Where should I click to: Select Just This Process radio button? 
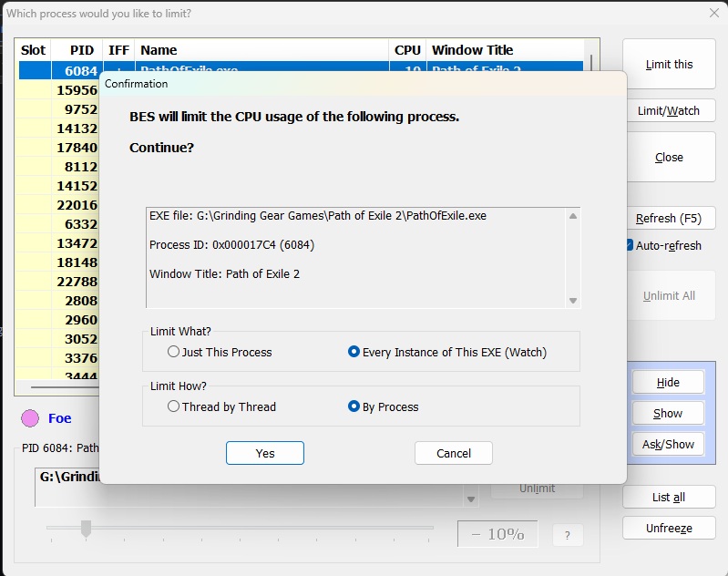point(220,352)
